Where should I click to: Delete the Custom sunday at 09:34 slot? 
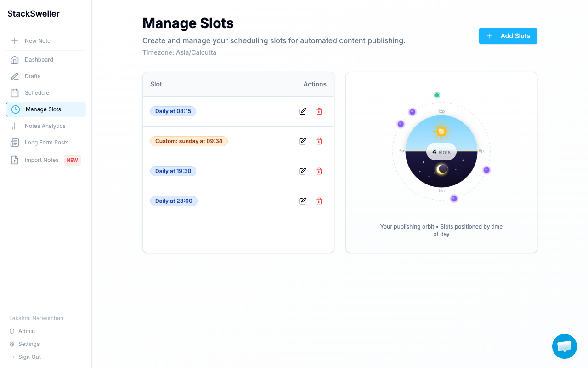coord(319,141)
